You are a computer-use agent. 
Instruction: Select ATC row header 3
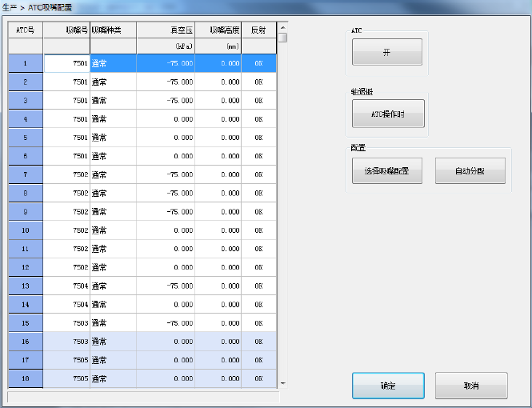tap(26, 100)
